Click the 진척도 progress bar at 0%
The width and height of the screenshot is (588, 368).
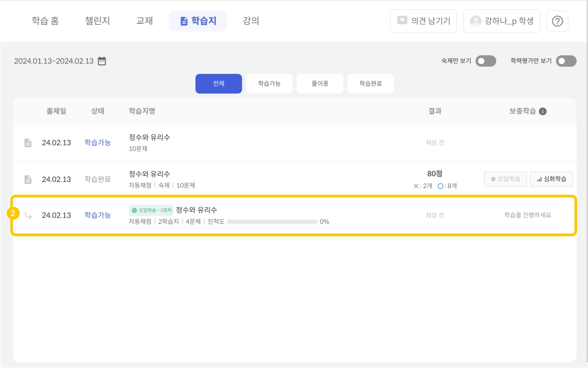(x=272, y=222)
